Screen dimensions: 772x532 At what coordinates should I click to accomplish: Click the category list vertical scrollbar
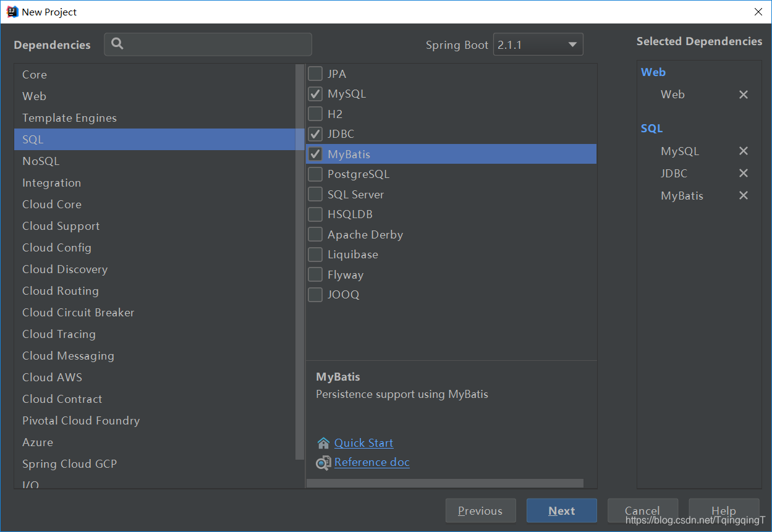pyautogui.click(x=300, y=263)
